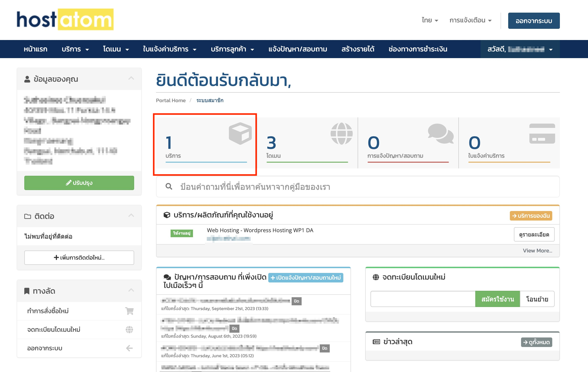Click the globe icon beside จดทะเบียนโดเมนใหม่ shortcut
Image resolution: width=588 pixels, height=372 pixels.
tap(129, 329)
